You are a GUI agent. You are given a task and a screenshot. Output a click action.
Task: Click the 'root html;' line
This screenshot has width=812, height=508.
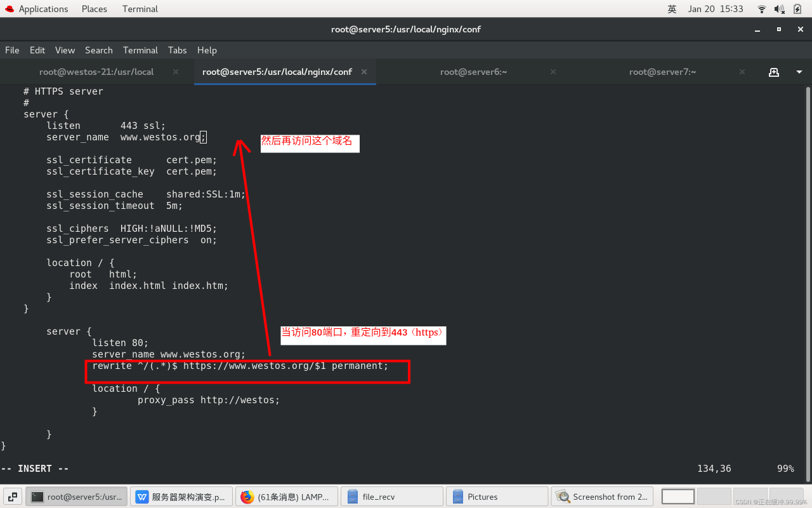click(103, 274)
